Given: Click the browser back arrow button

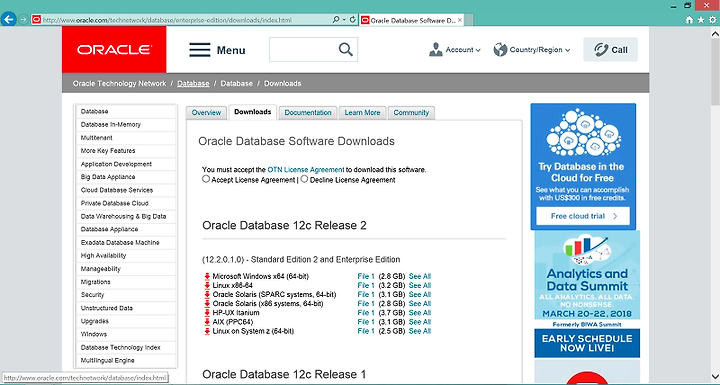Looking at the screenshot, I should pyautogui.click(x=9, y=19).
